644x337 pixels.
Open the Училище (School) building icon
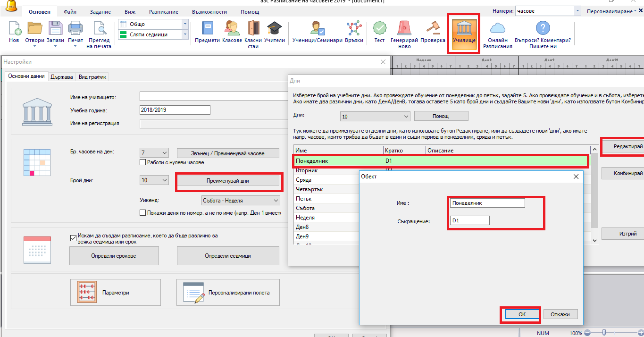coord(464,29)
